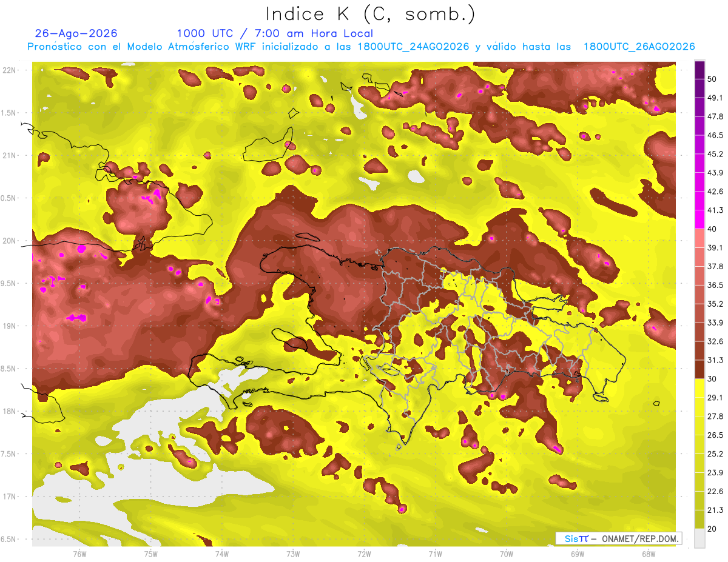Click the 31.3 value on the color scale
Image resolution: width=728 pixels, height=562 pixels.
[x=715, y=361]
